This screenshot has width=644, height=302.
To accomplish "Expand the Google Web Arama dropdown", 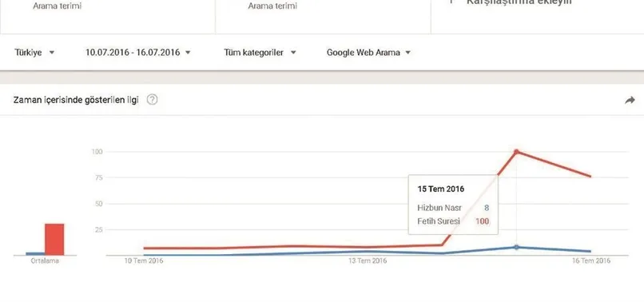I will tap(368, 53).
